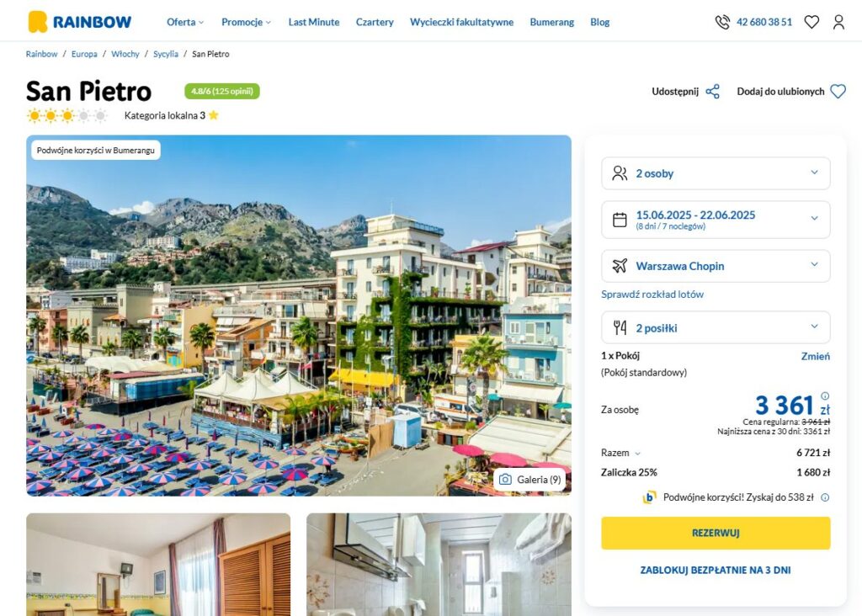The width and height of the screenshot is (862, 616).
Task: Open the 2 posiłki meal dropdown
Action: coord(716,327)
